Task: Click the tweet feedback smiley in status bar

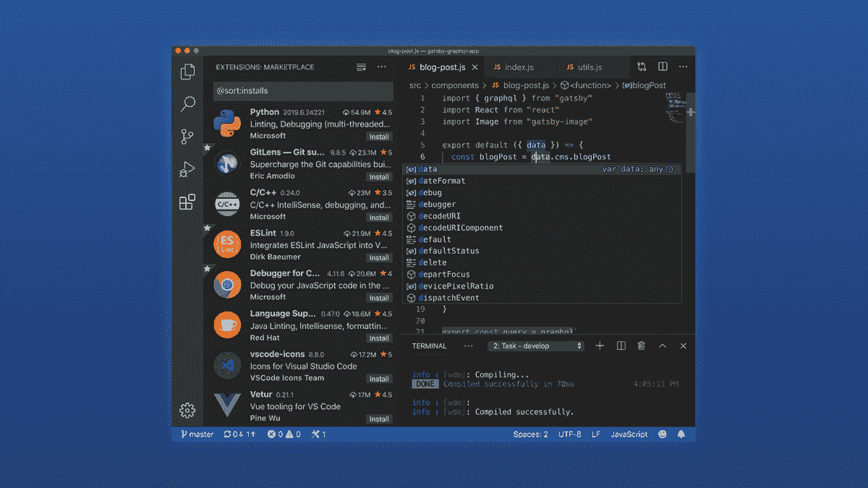Action: tap(662, 434)
